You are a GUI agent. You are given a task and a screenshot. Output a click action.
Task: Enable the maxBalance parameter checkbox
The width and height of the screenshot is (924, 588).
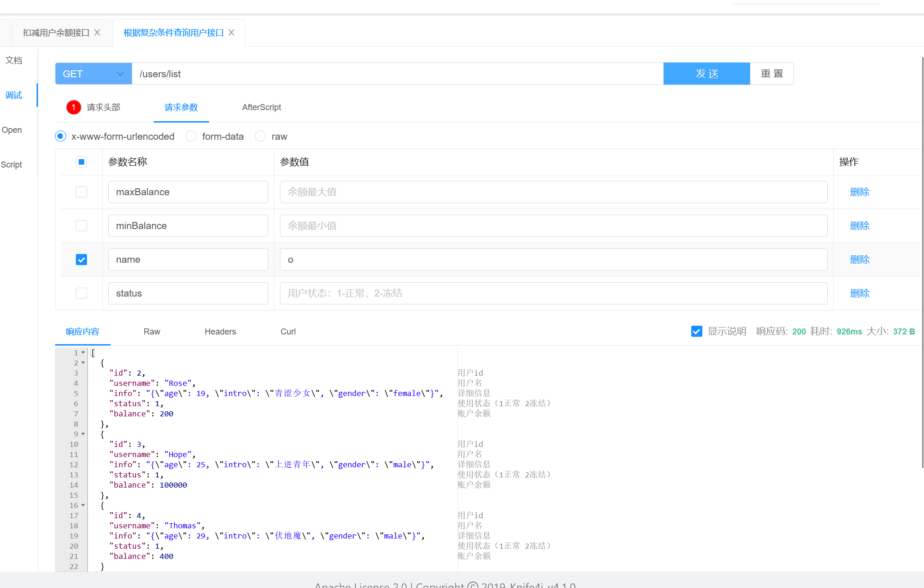click(81, 192)
